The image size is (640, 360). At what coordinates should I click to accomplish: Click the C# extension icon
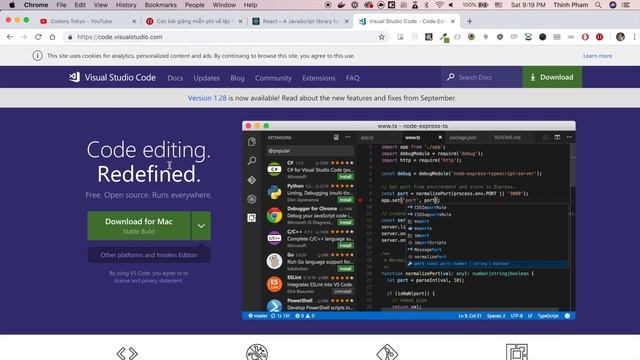coord(274,169)
